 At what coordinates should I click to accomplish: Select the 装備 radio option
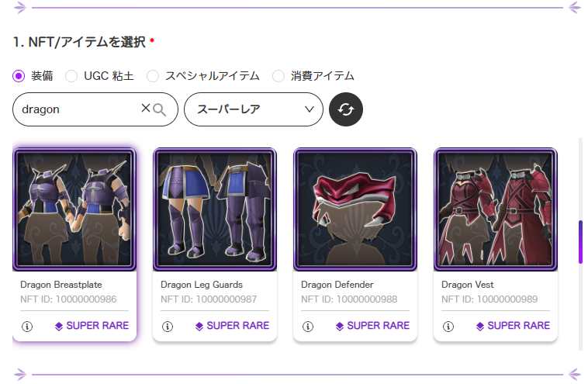tap(19, 76)
